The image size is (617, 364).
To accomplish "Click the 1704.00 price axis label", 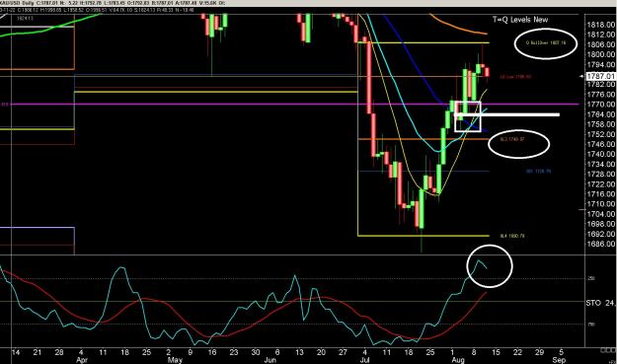I will coord(600,214).
